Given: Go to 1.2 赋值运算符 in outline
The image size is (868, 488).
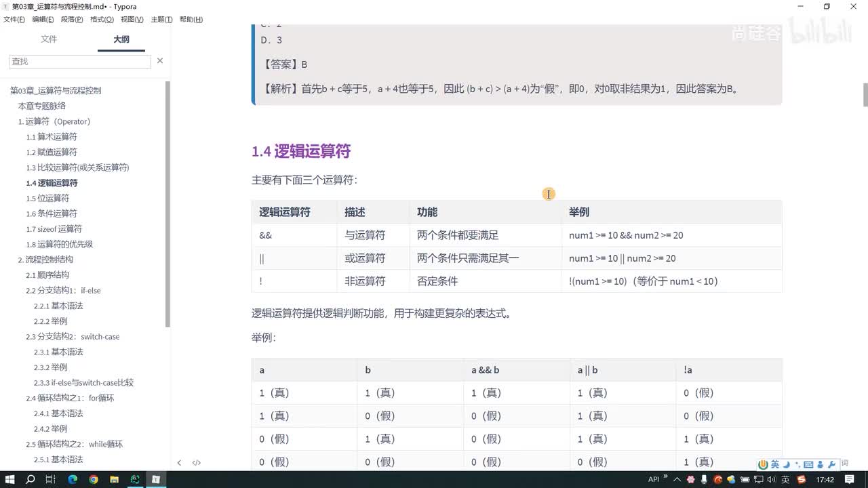Looking at the screenshot, I should pos(52,152).
